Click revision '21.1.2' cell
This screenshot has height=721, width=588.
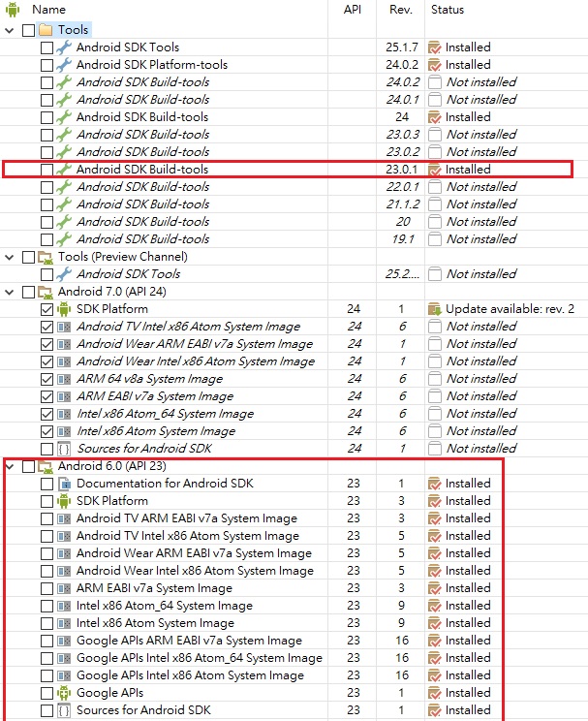pos(403,204)
